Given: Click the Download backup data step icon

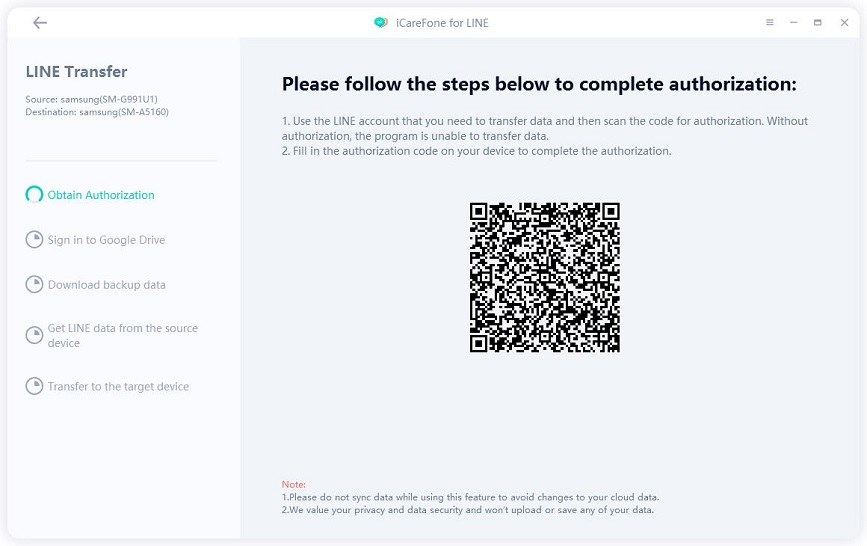Looking at the screenshot, I should pos(34,285).
